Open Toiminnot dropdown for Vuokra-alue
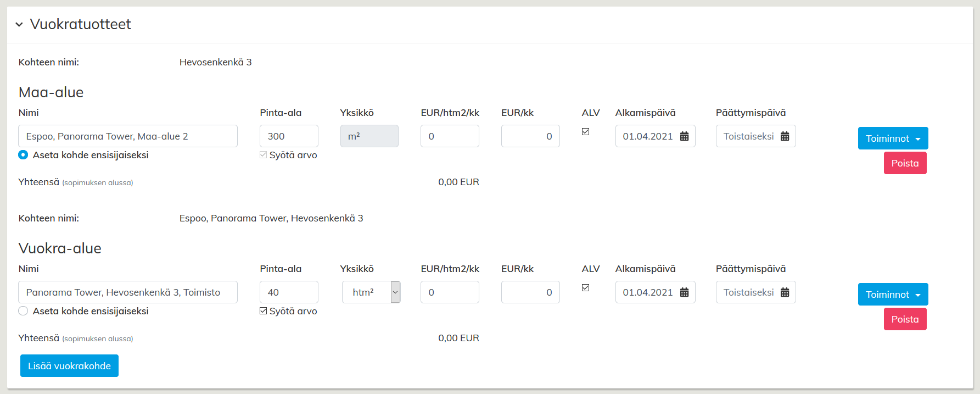 (x=893, y=295)
